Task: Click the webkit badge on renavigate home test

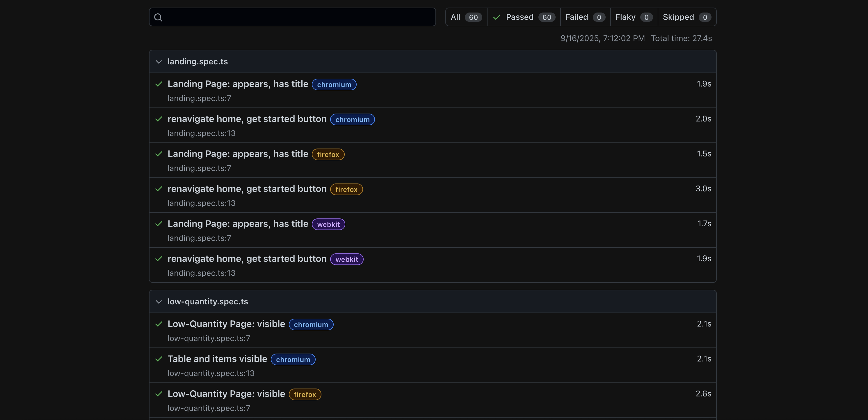Action: (346, 259)
